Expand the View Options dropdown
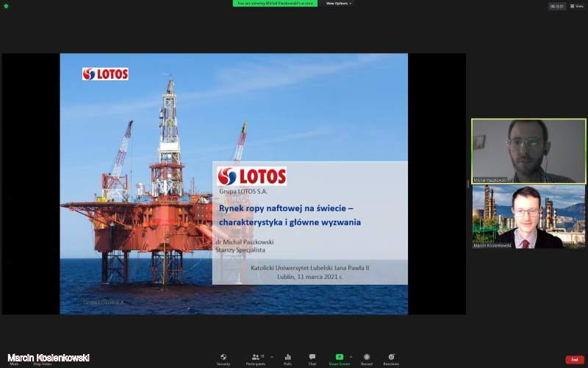The width and height of the screenshot is (588, 368). 338,3
